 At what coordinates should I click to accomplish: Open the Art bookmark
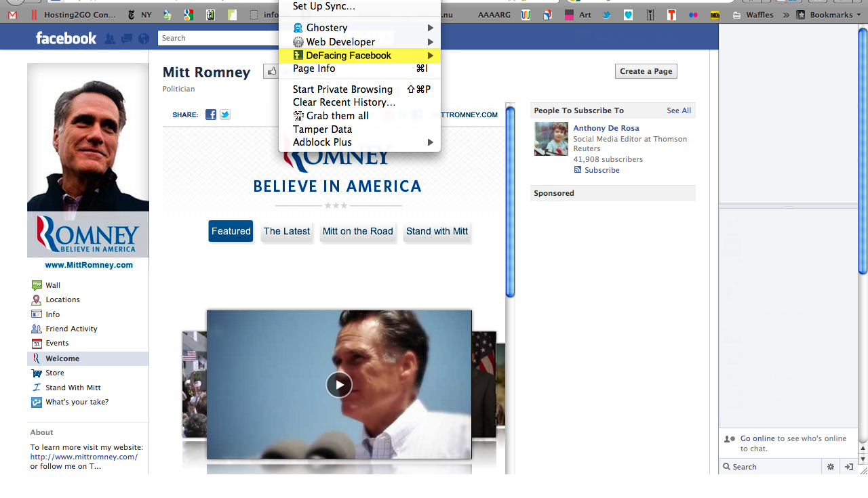[578, 15]
